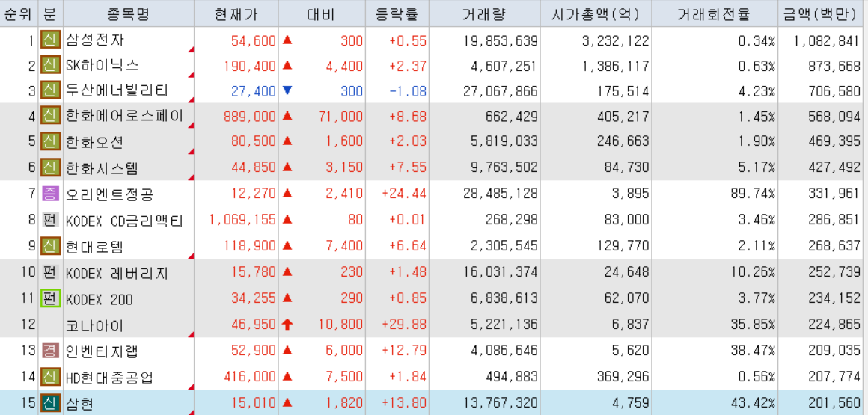Select the stock name 두산에너빌리티
Image resolution: width=868 pixels, height=415 pixels.
click(x=117, y=90)
